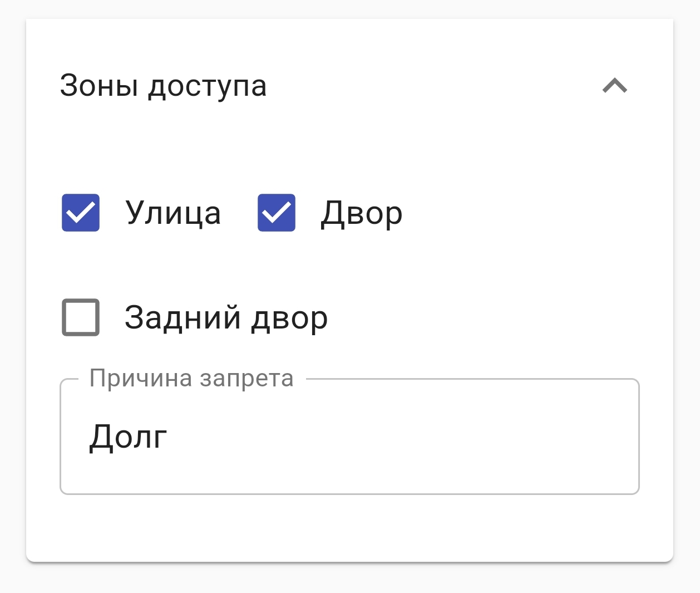Click the word Долг in the text field
The width and height of the screenshot is (700, 593).
click(x=128, y=437)
